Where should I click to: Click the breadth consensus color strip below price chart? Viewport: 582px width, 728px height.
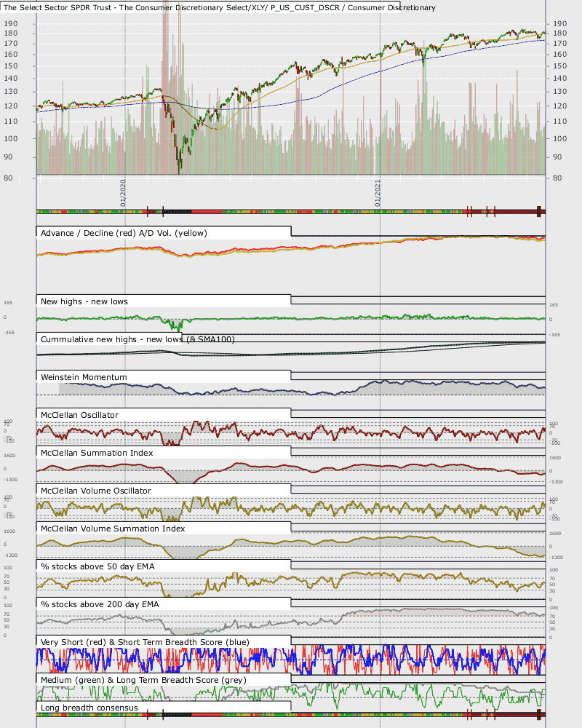point(291,212)
